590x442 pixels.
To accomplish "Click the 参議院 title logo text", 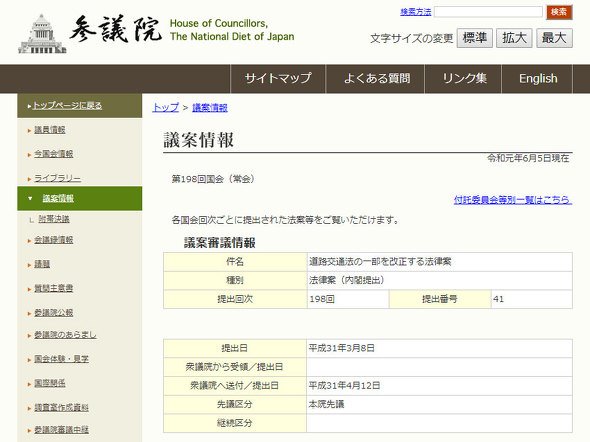I will (x=116, y=29).
